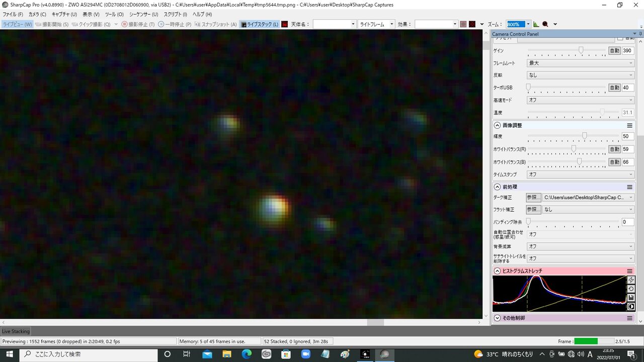Open the シーケンサー (U) menu
644x362 pixels.
pyautogui.click(x=144, y=15)
